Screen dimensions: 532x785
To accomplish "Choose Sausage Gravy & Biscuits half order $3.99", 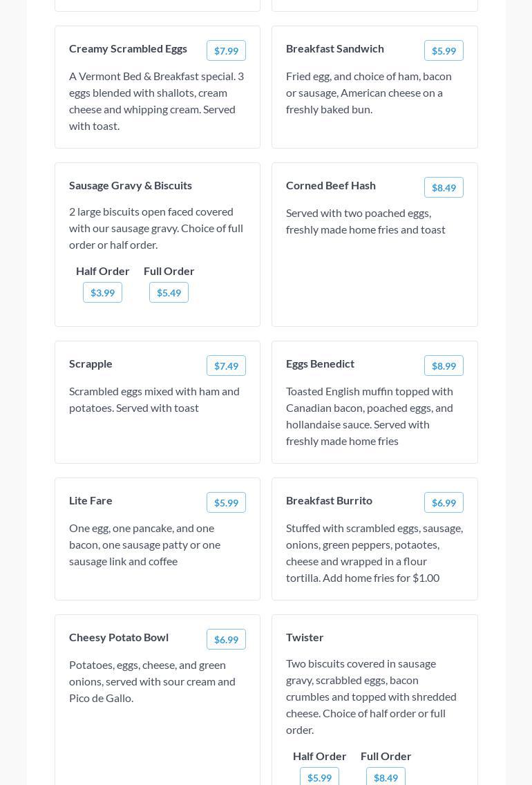I will click(x=102, y=292).
